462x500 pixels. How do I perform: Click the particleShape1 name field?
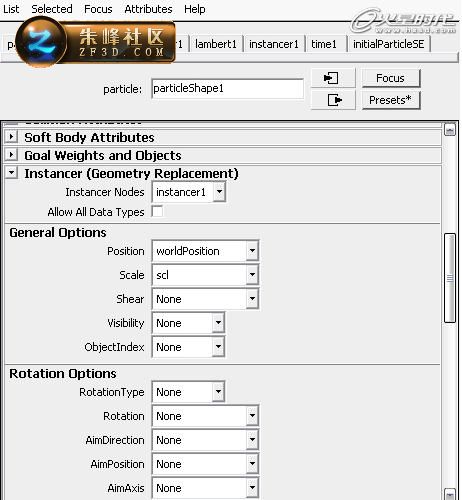227,89
